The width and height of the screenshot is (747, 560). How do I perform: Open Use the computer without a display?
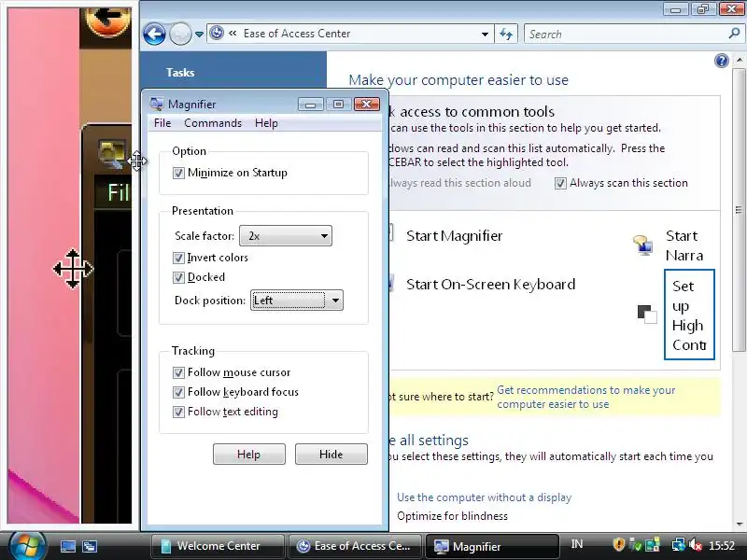(x=484, y=497)
